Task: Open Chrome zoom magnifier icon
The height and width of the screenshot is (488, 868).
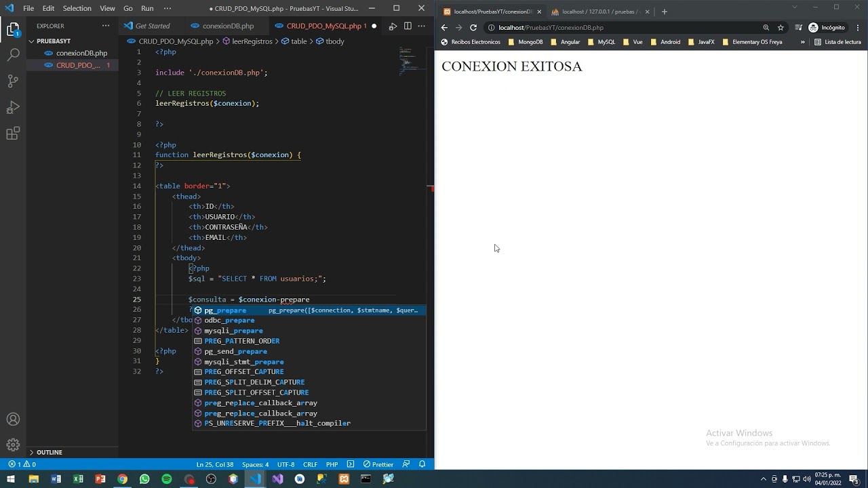Action: coord(766,28)
